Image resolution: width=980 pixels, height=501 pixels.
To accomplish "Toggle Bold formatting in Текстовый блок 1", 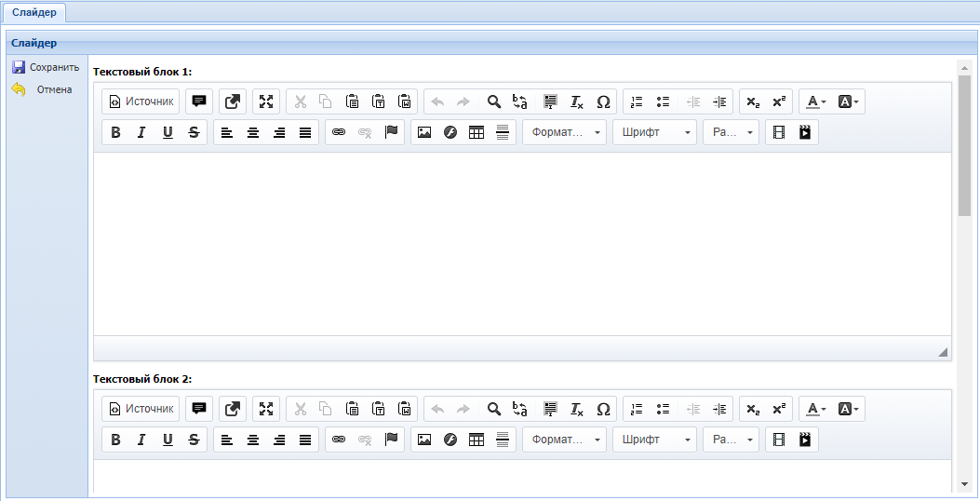I will click(x=115, y=132).
